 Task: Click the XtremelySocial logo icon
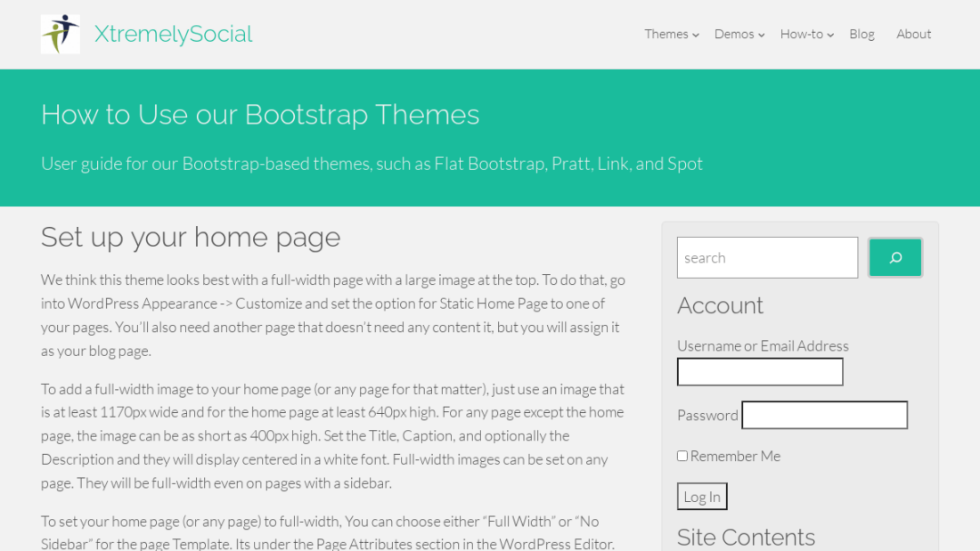[61, 35]
